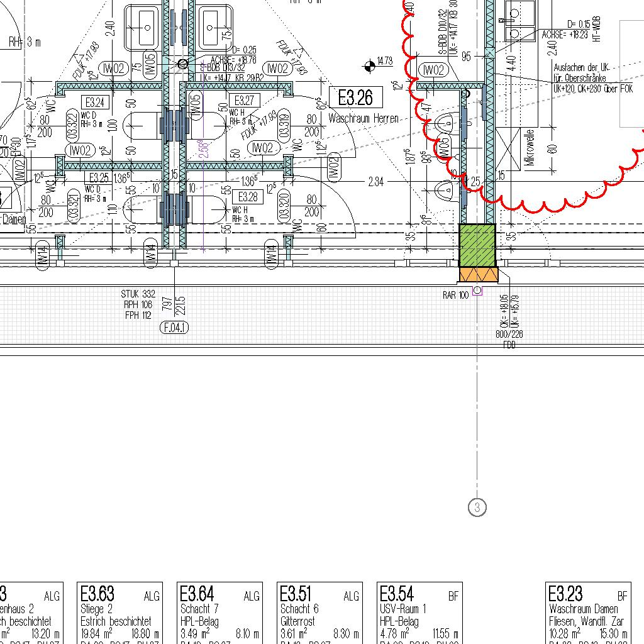Select the E3.26 room number label

coord(356,97)
